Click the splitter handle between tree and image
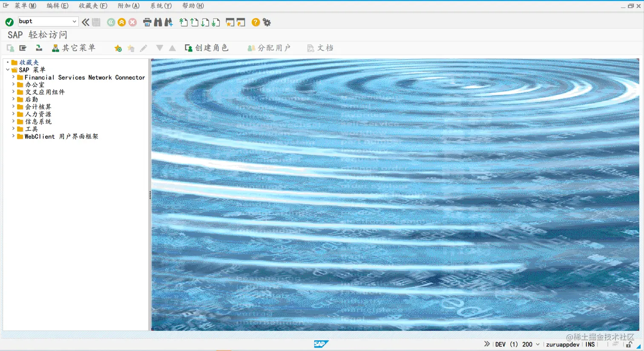This screenshot has height=351, width=644. point(150,195)
